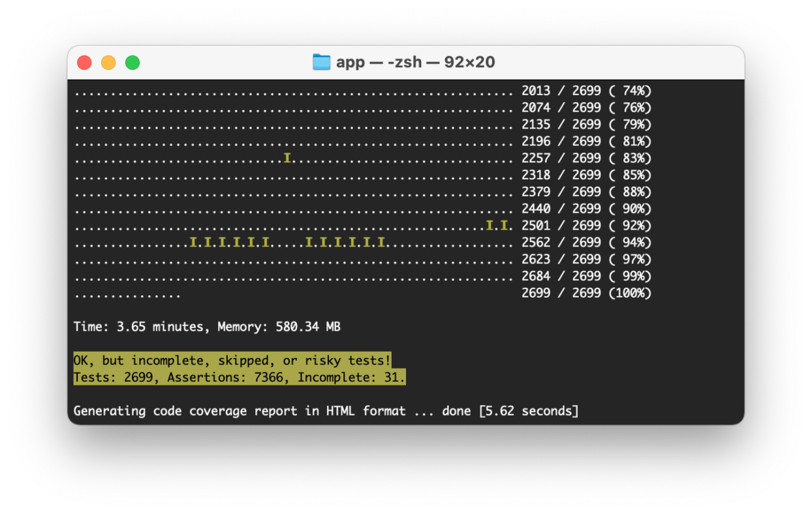Viewport: 812px width, 514px height.
Task: Click the highlighted "OK, but incomplete" warning line
Action: tap(232, 361)
